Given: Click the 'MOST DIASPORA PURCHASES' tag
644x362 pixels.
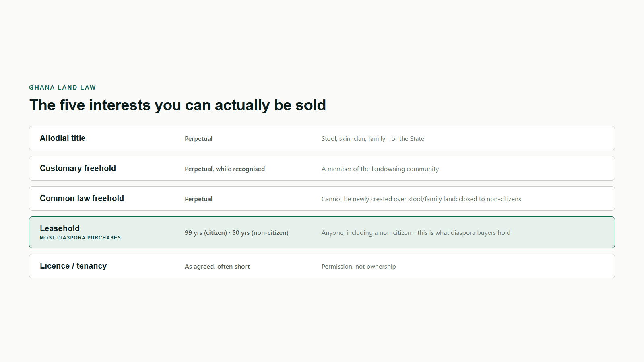Looking at the screenshot, I should click(x=80, y=238).
